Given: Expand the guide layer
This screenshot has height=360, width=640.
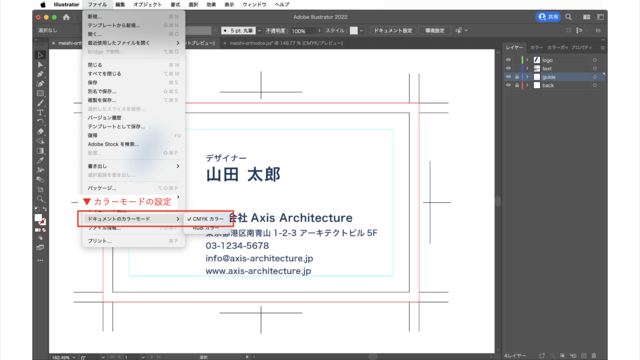Looking at the screenshot, I should [x=527, y=77].
